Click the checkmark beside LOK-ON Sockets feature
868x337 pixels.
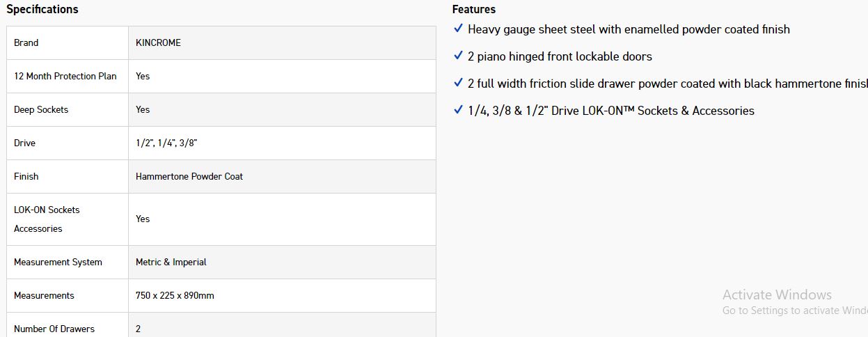coord(458,110)
